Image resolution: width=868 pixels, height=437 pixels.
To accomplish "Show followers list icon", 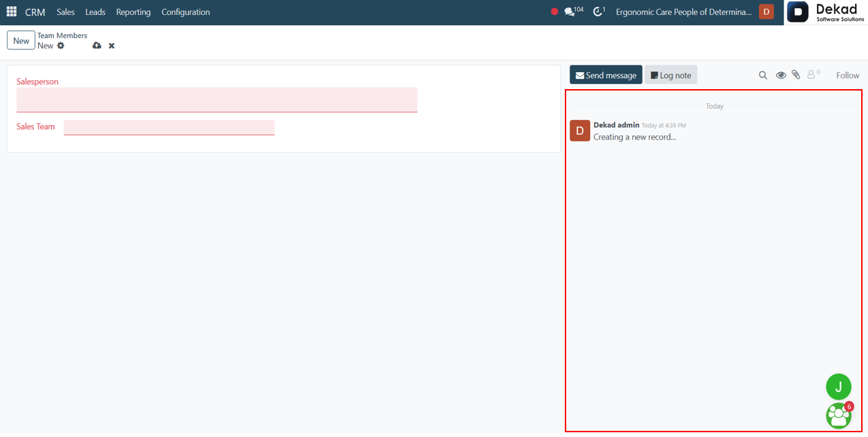I will click(813, 74).
